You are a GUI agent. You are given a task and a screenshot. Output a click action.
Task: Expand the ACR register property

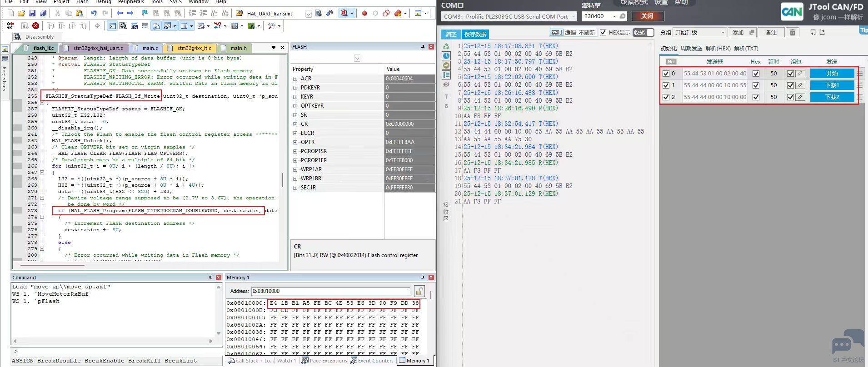point(295,79)
